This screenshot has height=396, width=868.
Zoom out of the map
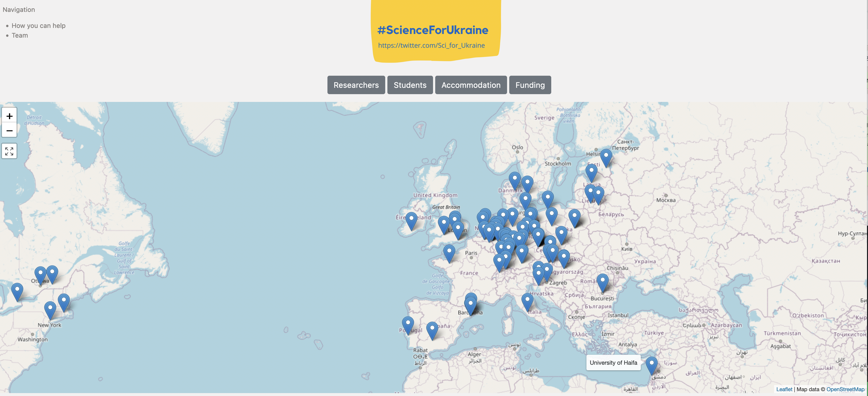[x=9, y=130]
